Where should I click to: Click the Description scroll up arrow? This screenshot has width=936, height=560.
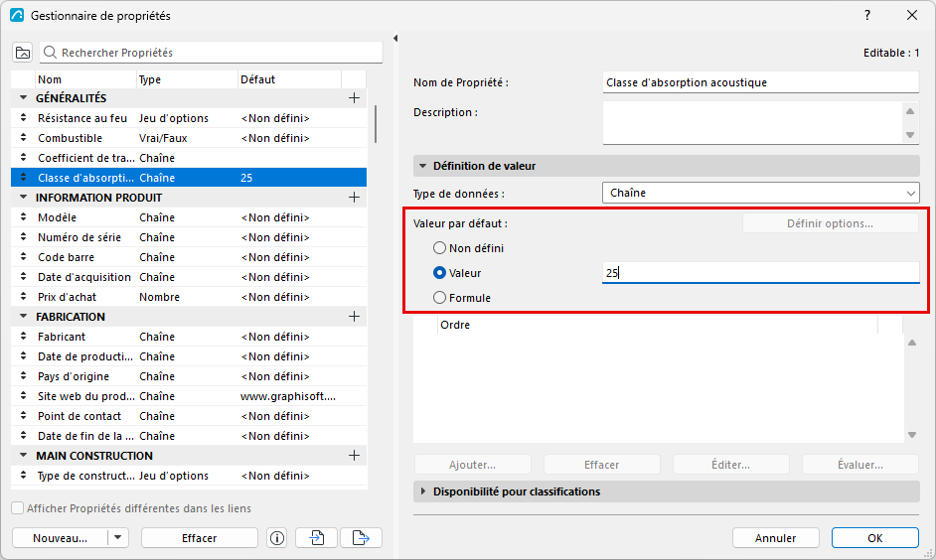pos(910,111)
